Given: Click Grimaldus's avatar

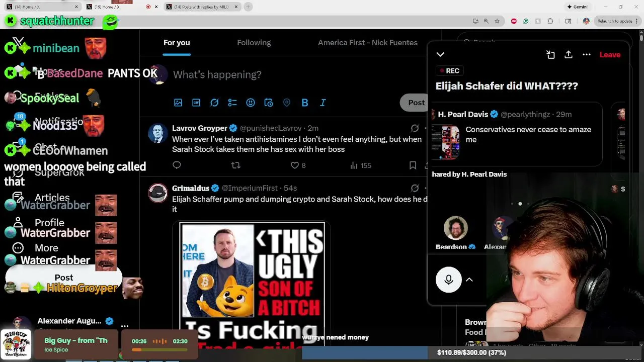Looking at the screenshot, I should point(157,193).
